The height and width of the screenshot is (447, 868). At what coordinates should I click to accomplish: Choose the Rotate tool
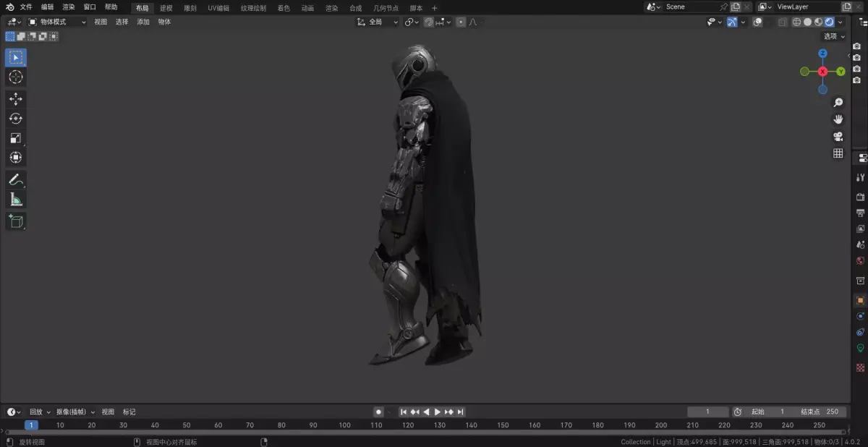(x=16, y=119)
